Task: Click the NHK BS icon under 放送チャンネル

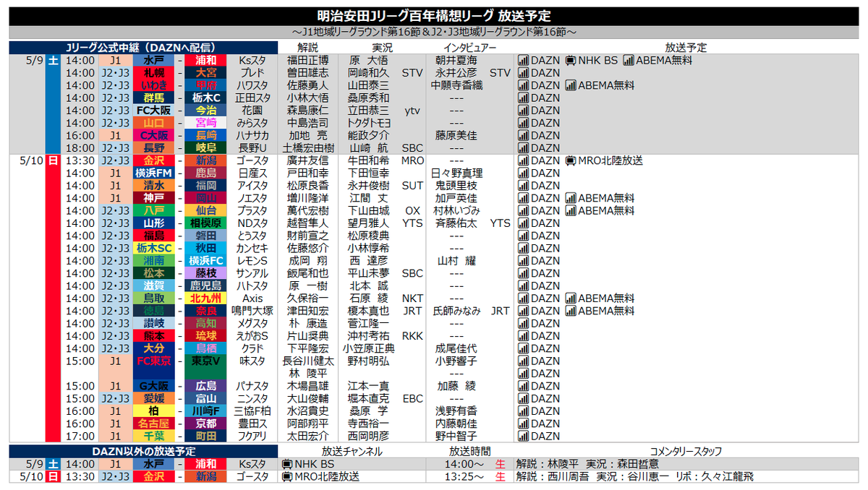Action: (287, 464)
